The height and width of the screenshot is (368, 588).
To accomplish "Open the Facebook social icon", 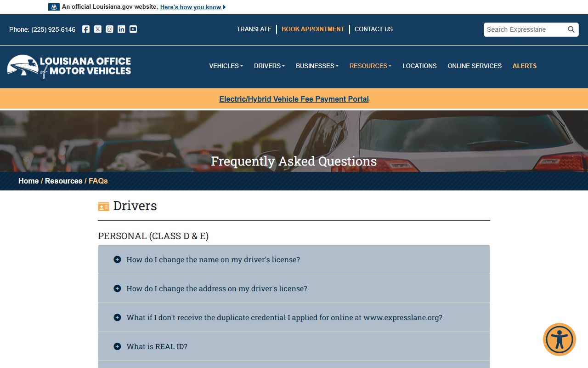I will [86, 29].
